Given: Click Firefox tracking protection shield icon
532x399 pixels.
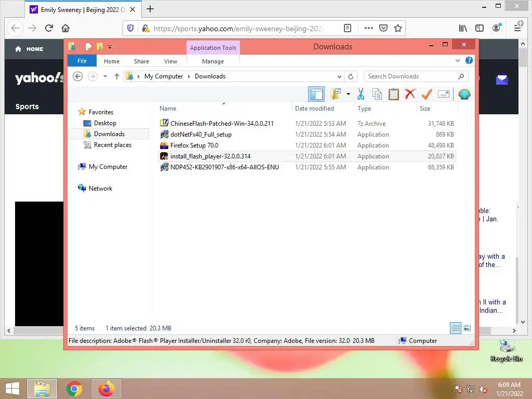Looking at the screenshot, I should pos(130,28).
